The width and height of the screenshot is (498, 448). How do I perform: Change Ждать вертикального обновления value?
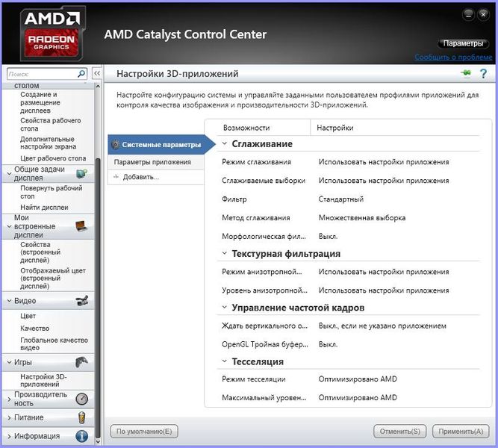tap(382, 326)
